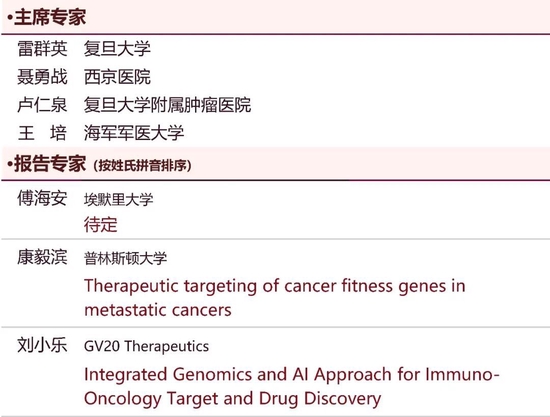550x417 pixels.
Task: Click GV20 Therapeutics affiliation
Action: [x=146, y=347]
